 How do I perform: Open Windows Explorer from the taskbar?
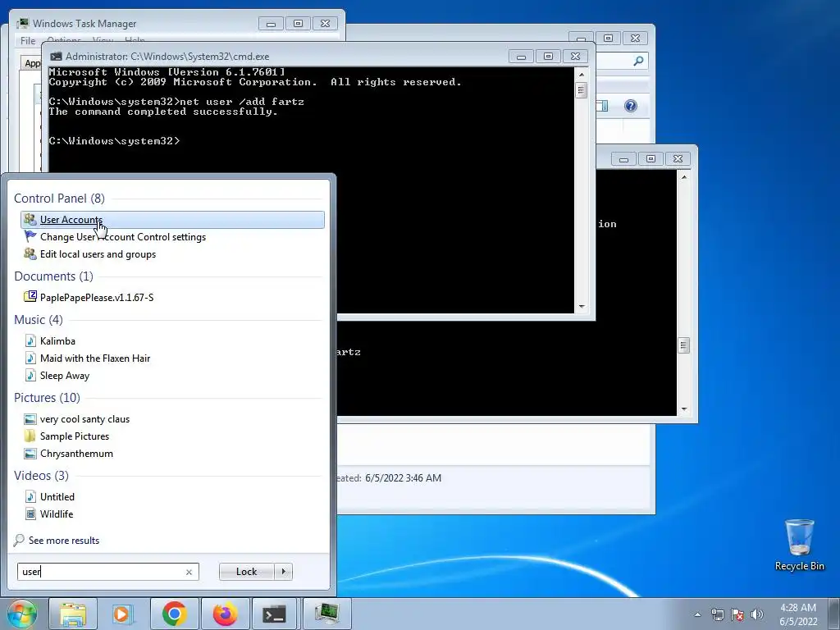(73, 614)
